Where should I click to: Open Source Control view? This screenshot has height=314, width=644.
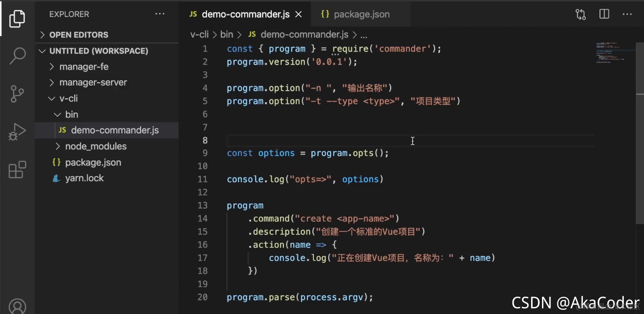[17, 94]
